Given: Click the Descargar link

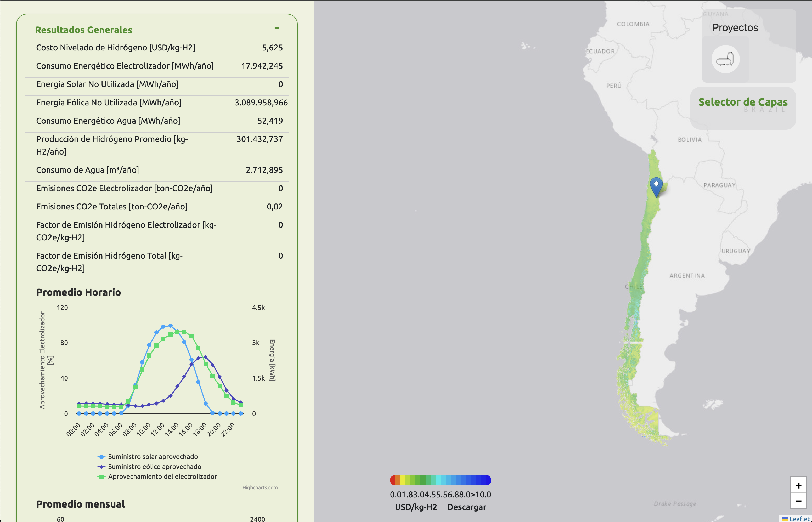Looking at the screenshot, I should tap(466, 507).
